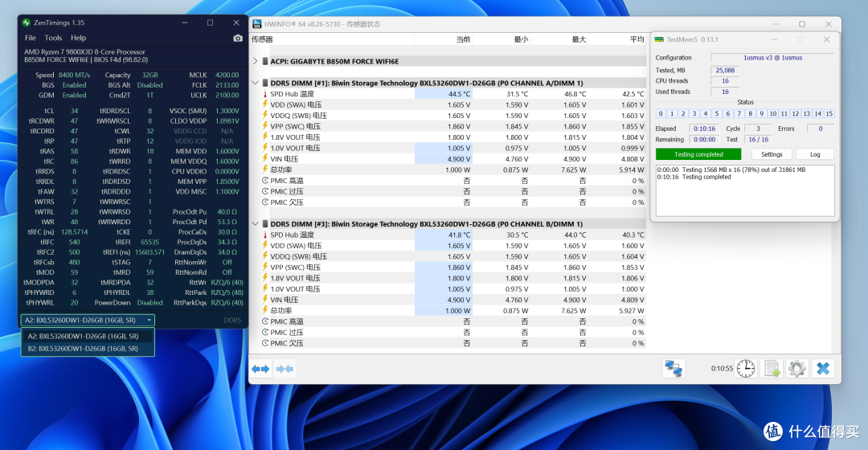868x450 pixels.
Task: Click thermometer icon of DIMM #3 SPD Hub
Action: (x=265, y=235)
